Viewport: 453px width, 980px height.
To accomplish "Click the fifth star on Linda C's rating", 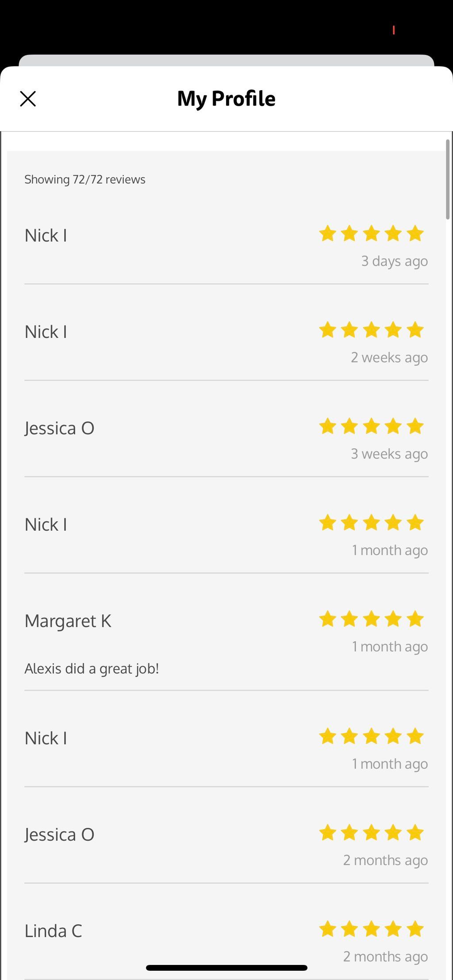I will [x=415, y=929].
